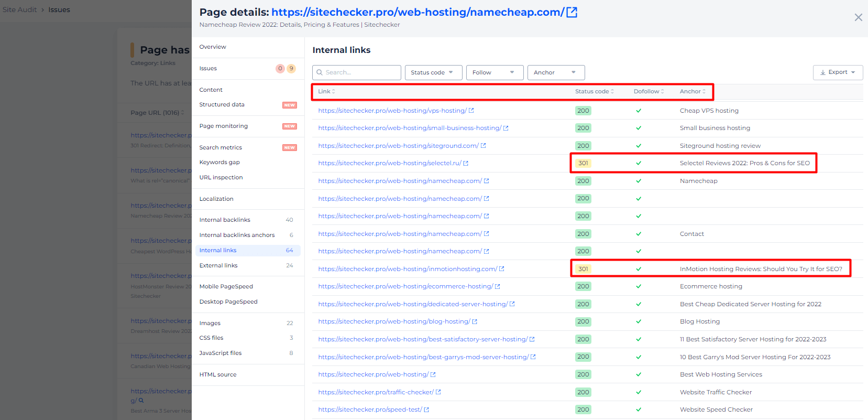Click external icon beside traffic-checker link
Image resolution: width=868 pixels, height=420 pixels.
[x=438, y=392]
